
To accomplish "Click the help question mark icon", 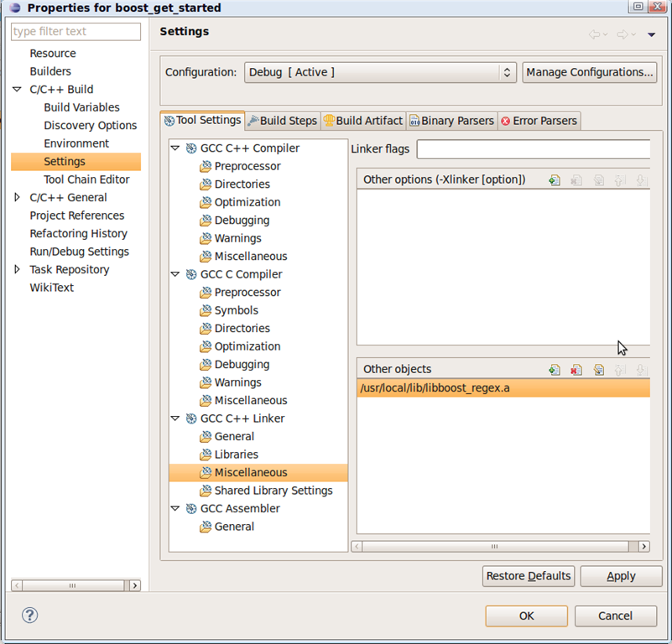I will (x=29, y=615).
